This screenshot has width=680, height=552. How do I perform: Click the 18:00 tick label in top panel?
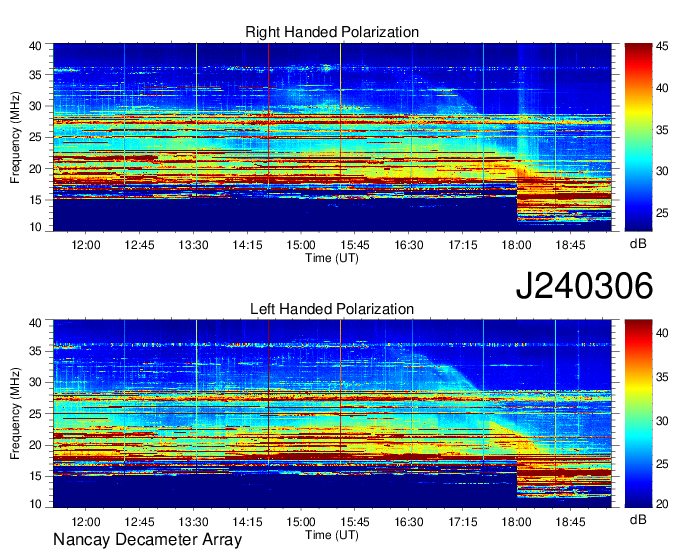[x=517, y=245]
